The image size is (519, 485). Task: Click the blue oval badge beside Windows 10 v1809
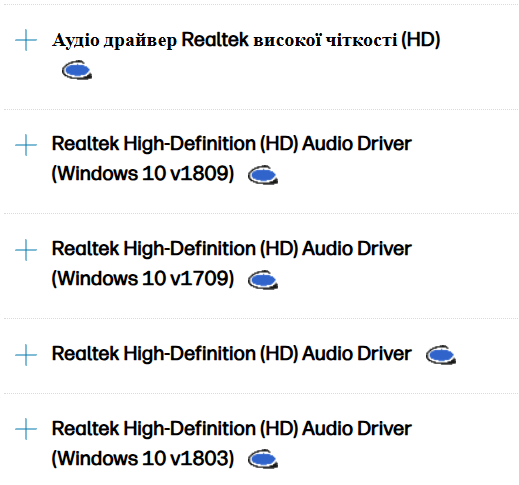pos(263,175)
